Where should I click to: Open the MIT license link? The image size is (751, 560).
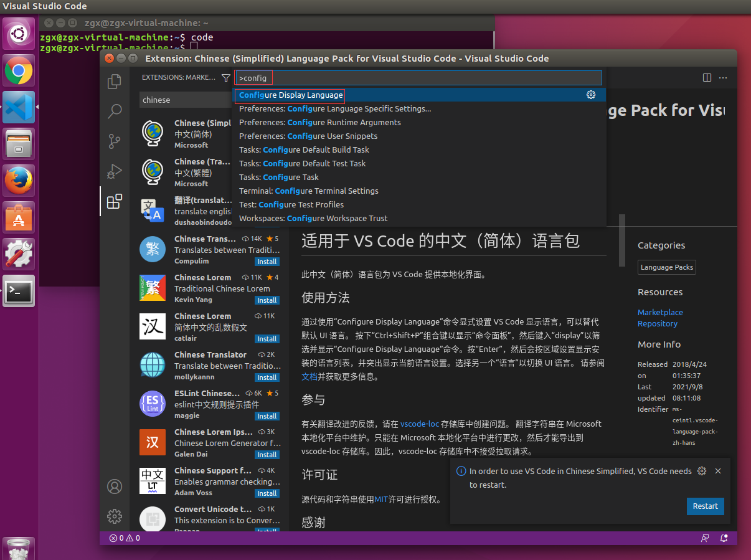pyautogui.click(x=381, y=499)
